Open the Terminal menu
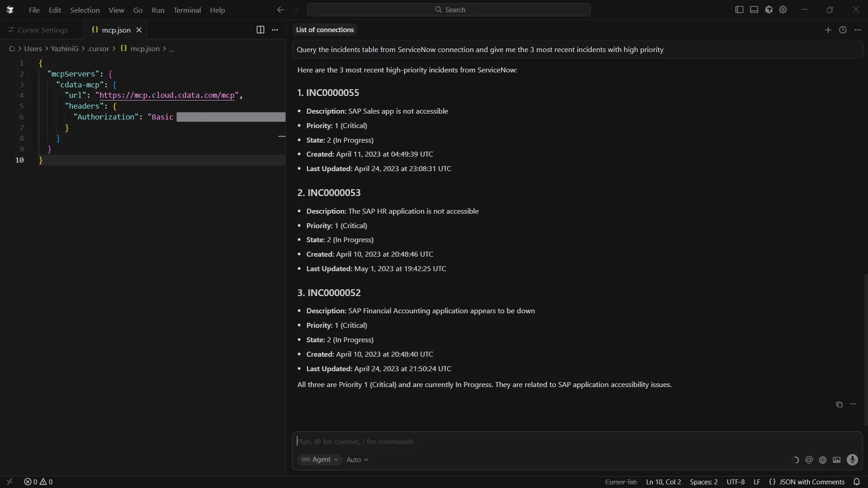868x488 pixels. click(x=187, y=10)
